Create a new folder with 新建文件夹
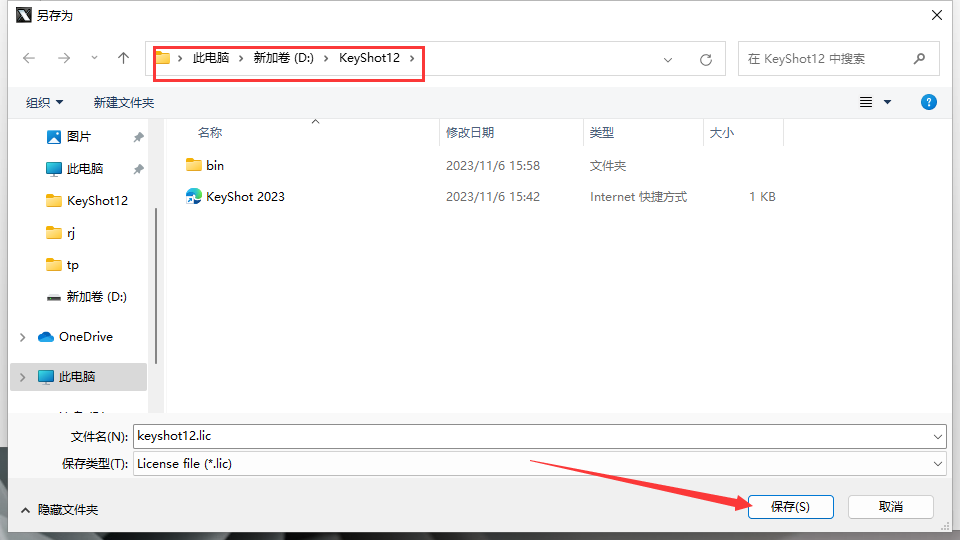 pos(124,103)
